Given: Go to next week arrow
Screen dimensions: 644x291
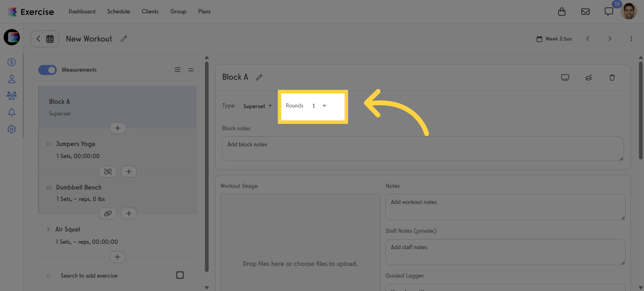Looking at the screenshot, I should (610, 39).
